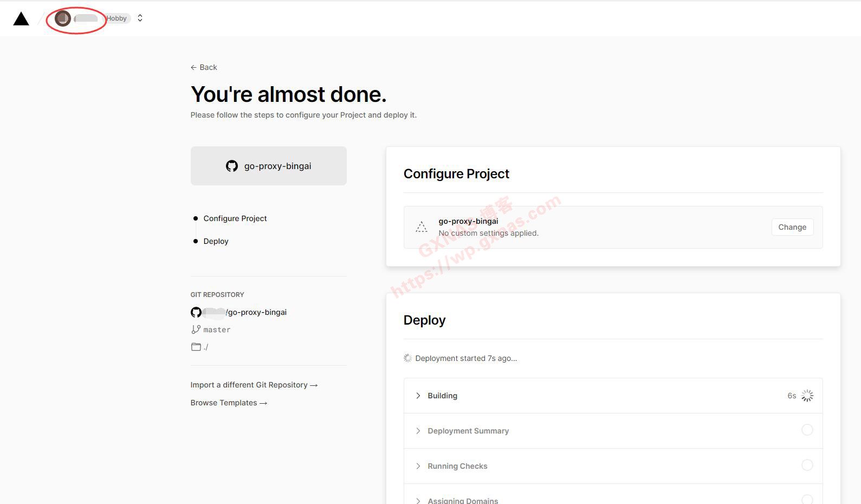This screenshot has width=861, height=504.
Task: Click the GitHub icon under Git Repository
Action: coord(196,312)
